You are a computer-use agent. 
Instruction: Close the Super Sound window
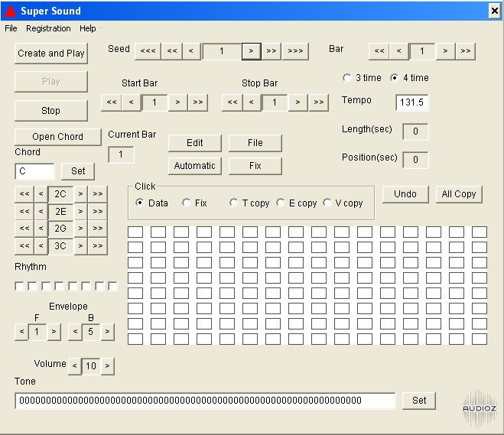494,11
